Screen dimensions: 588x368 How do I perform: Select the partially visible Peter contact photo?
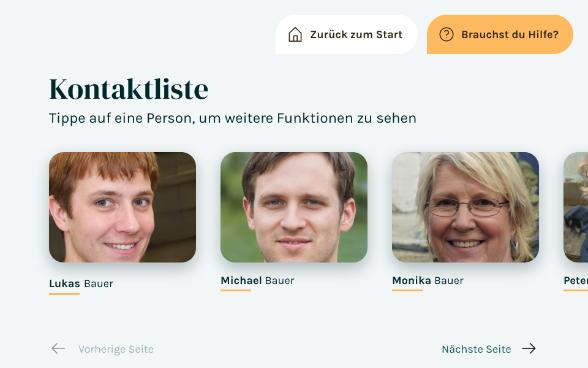(x=576, y=207)
